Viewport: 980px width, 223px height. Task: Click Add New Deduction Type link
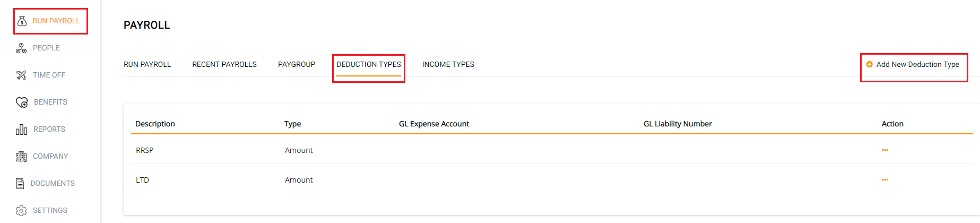917,65
